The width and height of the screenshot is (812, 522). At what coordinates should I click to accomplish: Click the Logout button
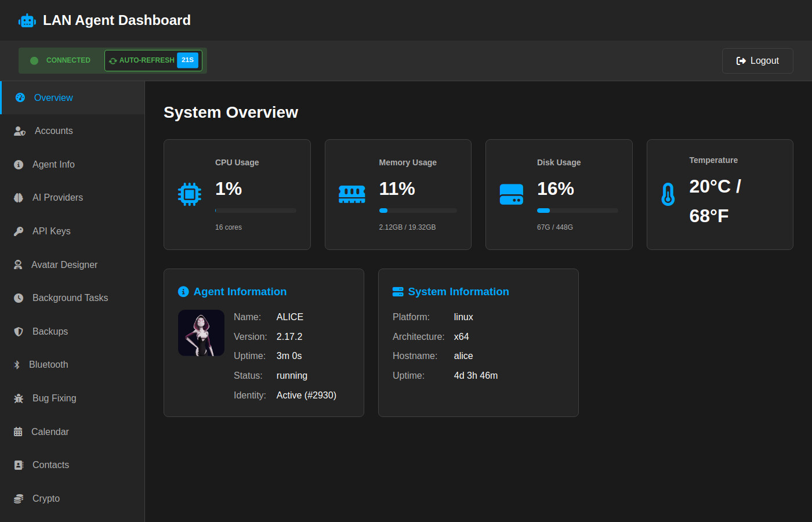coord(757,60)
